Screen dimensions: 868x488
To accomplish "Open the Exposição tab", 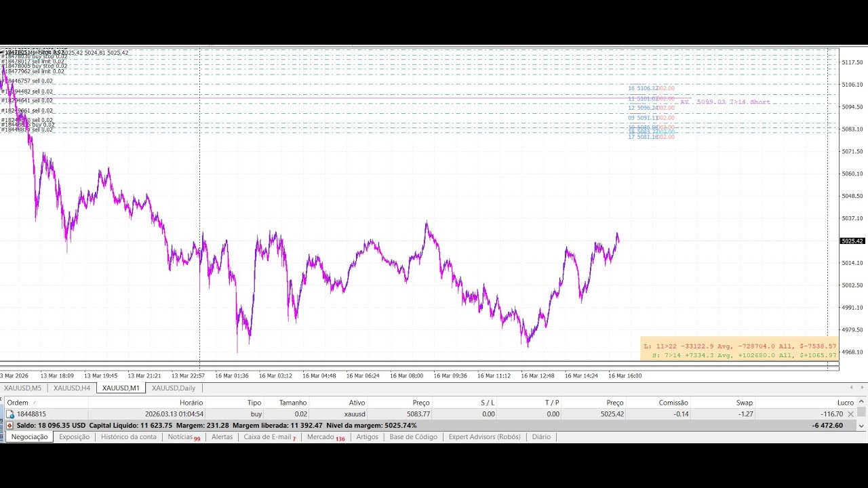I will tap(74, 437).
